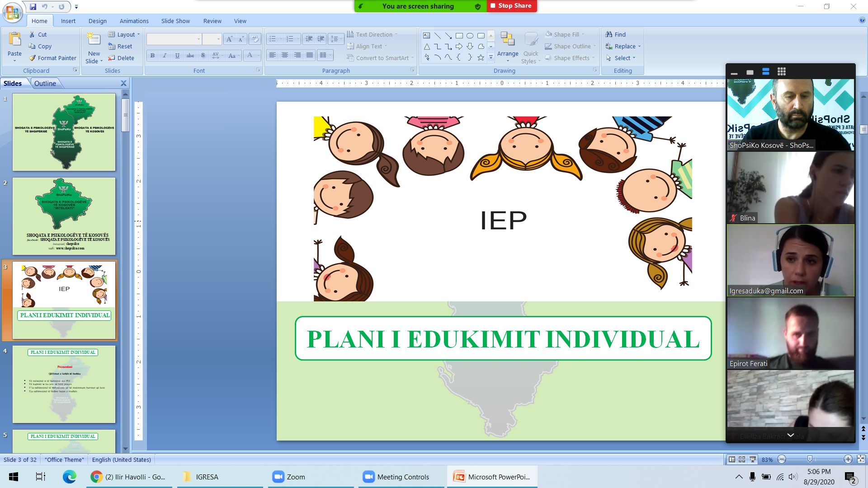Select slide 1 thumbnail
This screenshot has width=868, height=488.
pyautogui.click(x=64, y=132)
